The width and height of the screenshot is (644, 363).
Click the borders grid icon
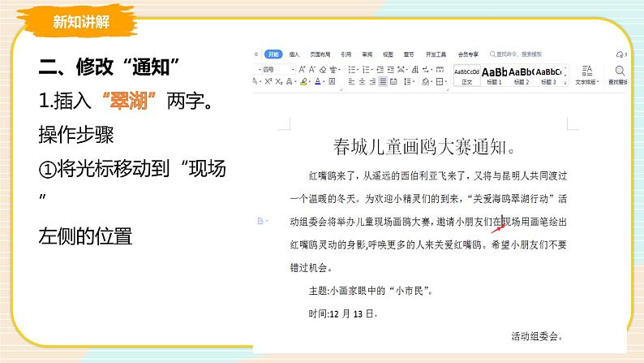pos(440,81)
